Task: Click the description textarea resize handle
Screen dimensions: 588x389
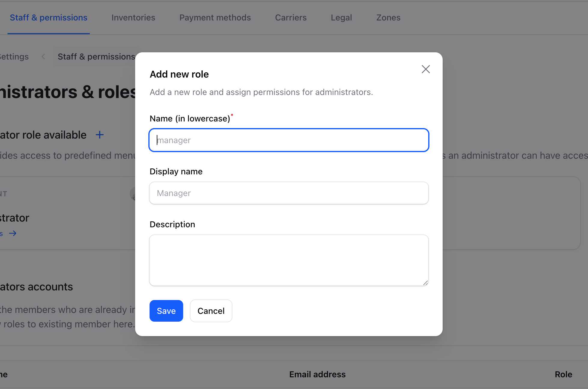Action: click(426, 283)
